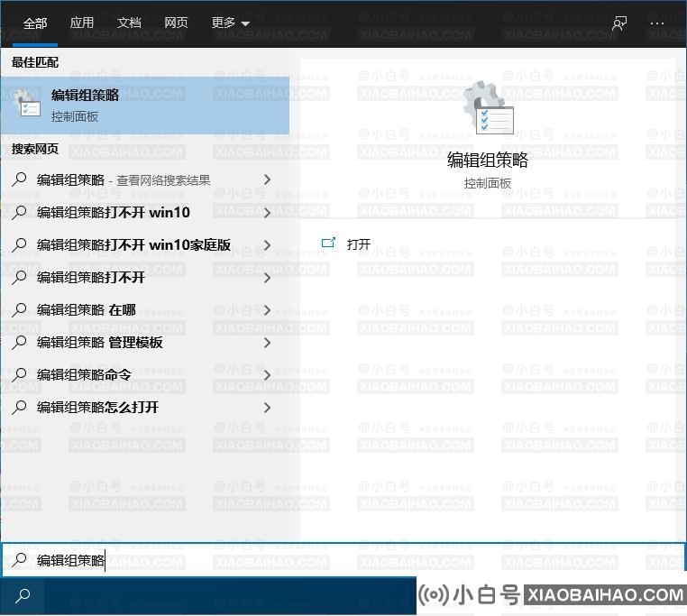This screenshot has width=687, height=616.
Task: Click the 控制面板 label under best match
Action: 75,116
